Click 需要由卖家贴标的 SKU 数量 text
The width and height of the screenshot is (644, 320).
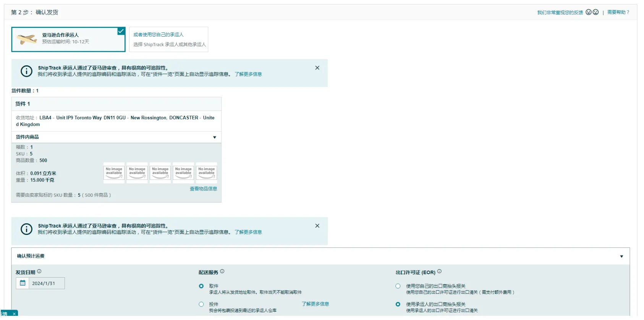[x=63, y=195]
